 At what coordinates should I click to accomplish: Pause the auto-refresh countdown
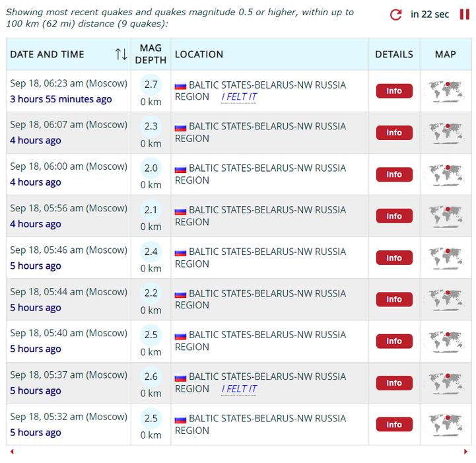point(465,15)
